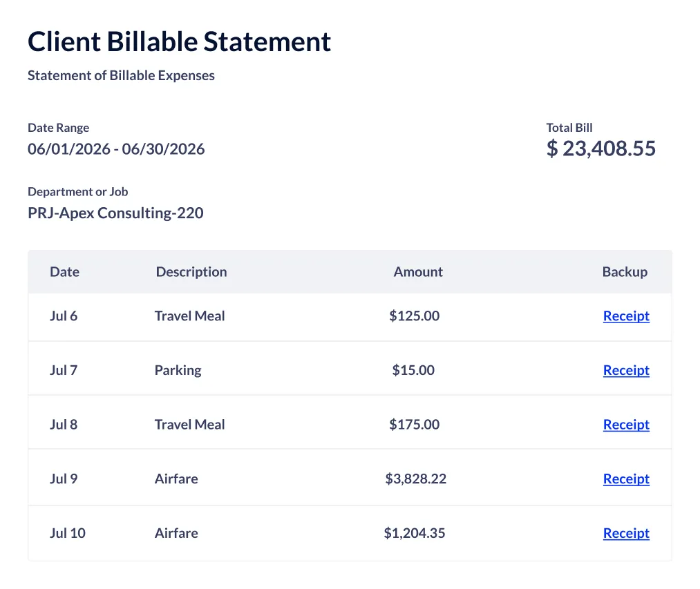Open the Receipt link for Jul 6
This screenshot has height=589, width=700.
click(x=626, y=316)
